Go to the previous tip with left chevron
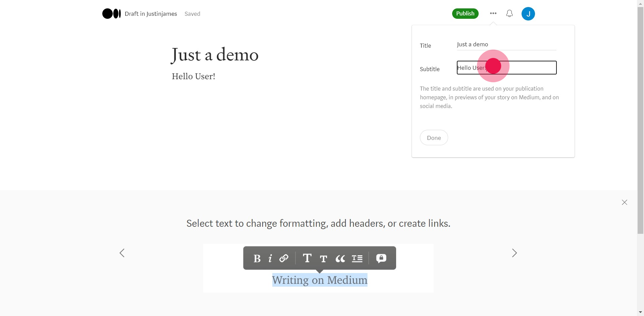Screen dimensions: 644x316 tap(122, 253)
